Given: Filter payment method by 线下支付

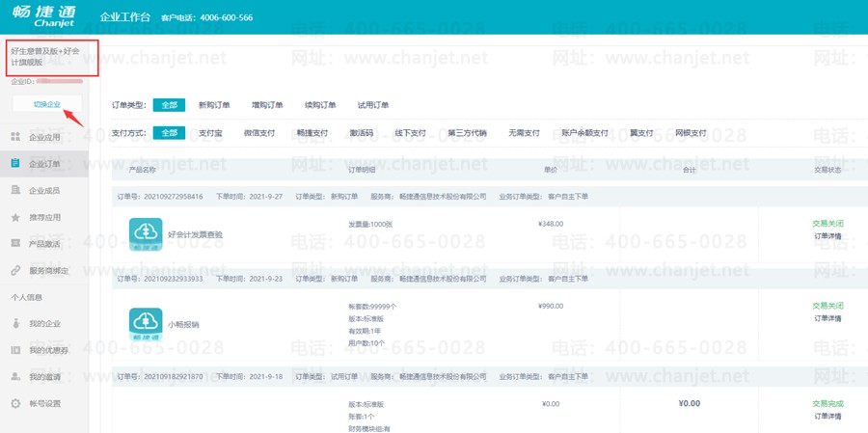Looking at the screenshot, I should tap(410, 133).
